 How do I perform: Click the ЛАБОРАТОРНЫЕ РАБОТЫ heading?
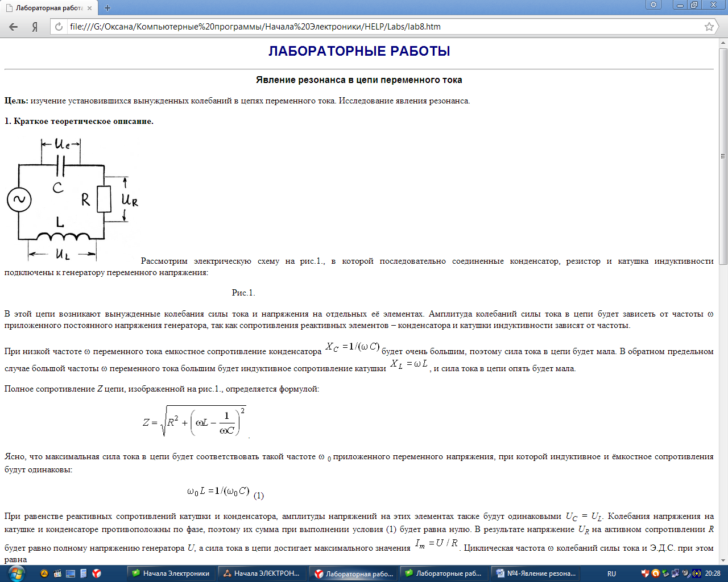(359, 51)
